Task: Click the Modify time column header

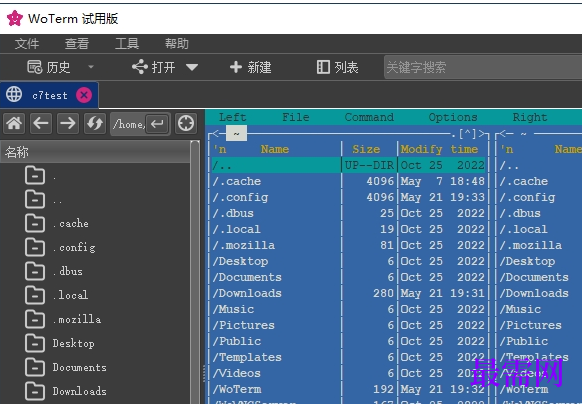Action: [x=439, y=149]
